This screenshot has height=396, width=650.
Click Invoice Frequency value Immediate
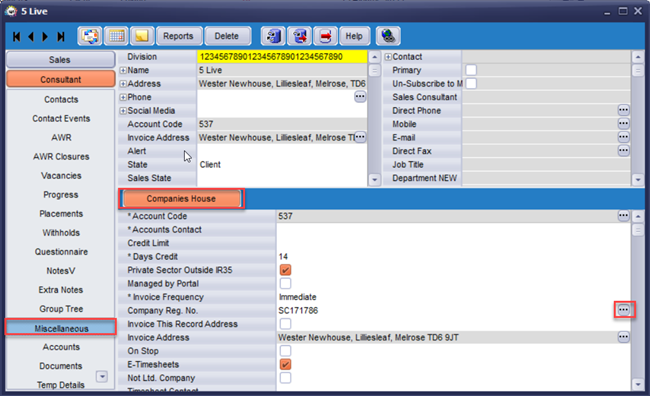coord(298,297)
